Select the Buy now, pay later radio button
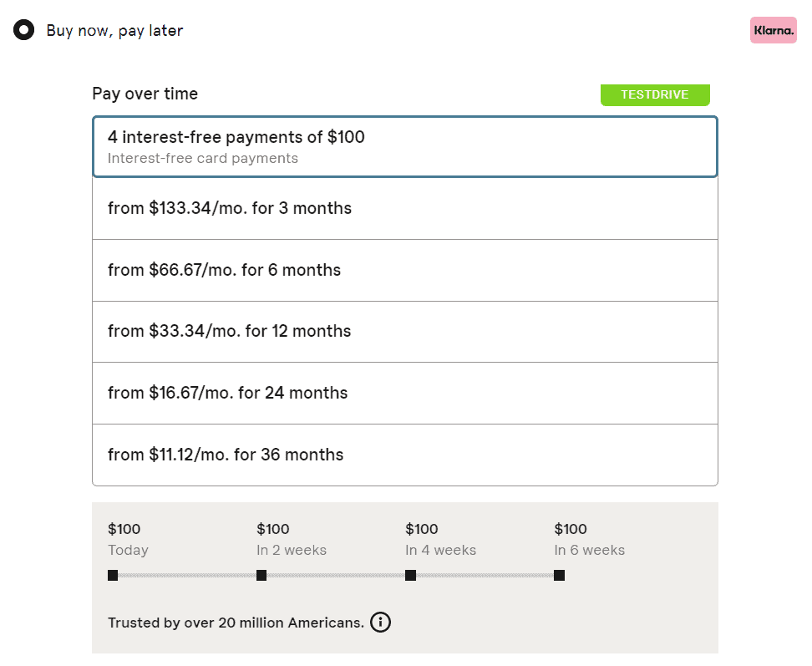The width and height of the screenshot is (812, 666). 24,31
